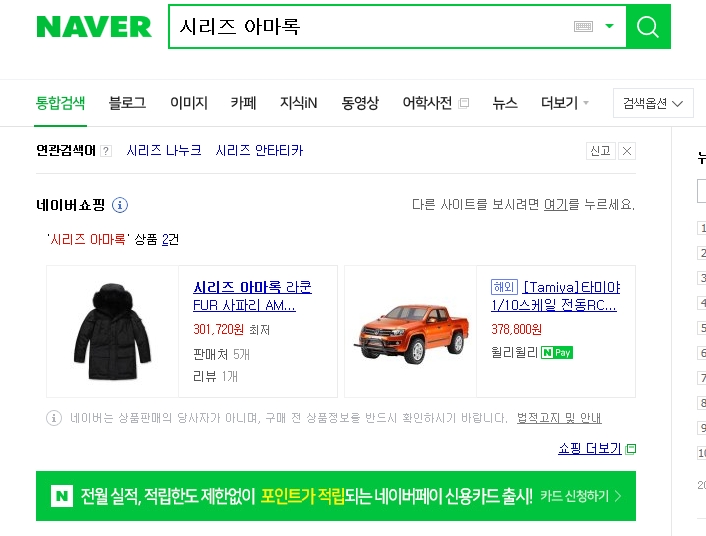This screenshot has width=706, height=536.
Task: Switch to the 동영상 tab
Action: tap(360, 103)
